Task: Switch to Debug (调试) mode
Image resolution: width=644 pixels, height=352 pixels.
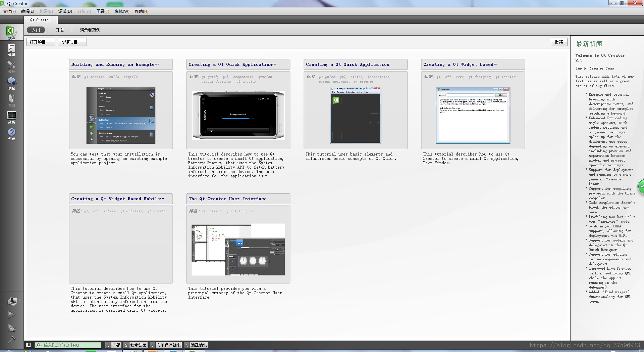Action: click(x=11, y=83)
